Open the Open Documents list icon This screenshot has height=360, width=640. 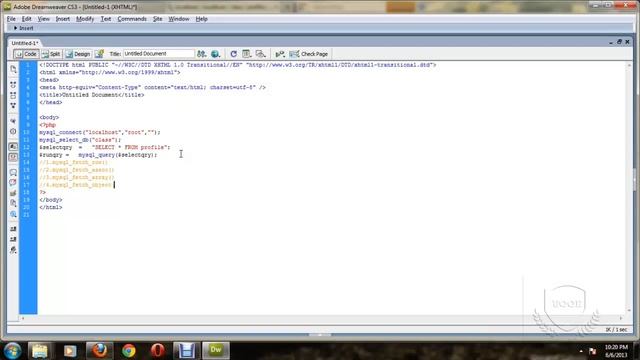point(13,69)
